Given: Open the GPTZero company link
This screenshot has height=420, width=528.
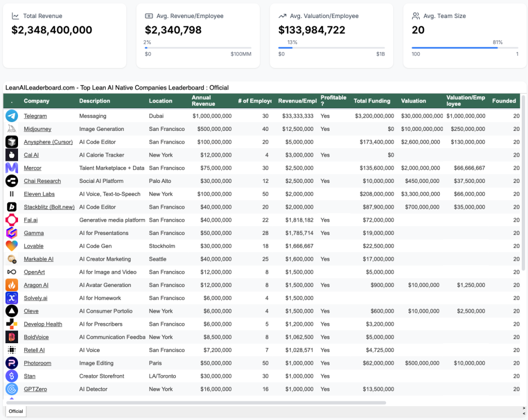Looking at the screenshot, I should click(36, 389).
